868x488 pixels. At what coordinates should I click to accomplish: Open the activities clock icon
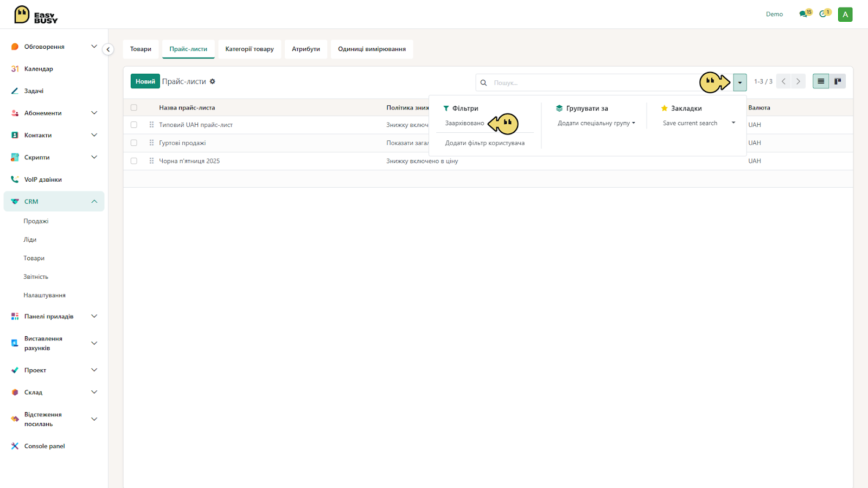click(x=824, y=14)
